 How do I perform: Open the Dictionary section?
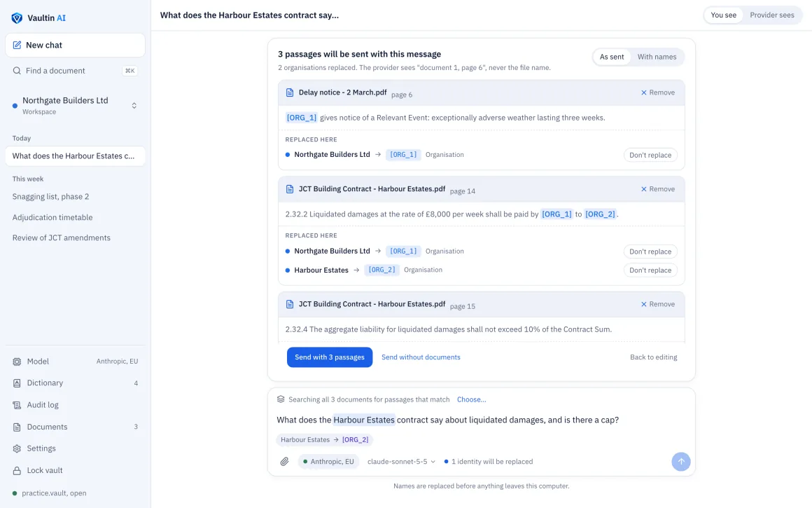[x=75, y=383]
